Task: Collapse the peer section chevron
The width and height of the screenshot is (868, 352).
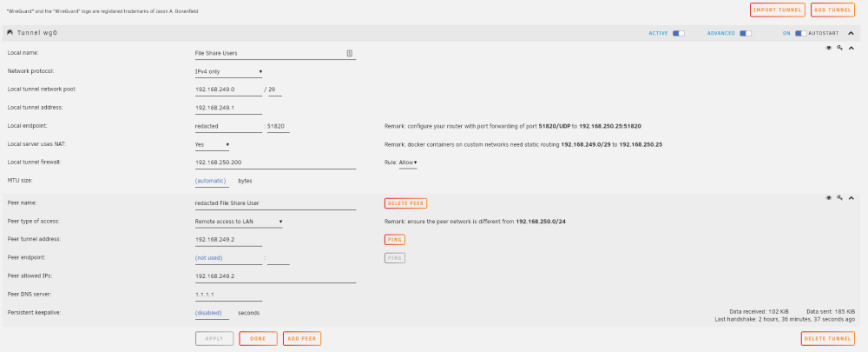Action: 852,198
